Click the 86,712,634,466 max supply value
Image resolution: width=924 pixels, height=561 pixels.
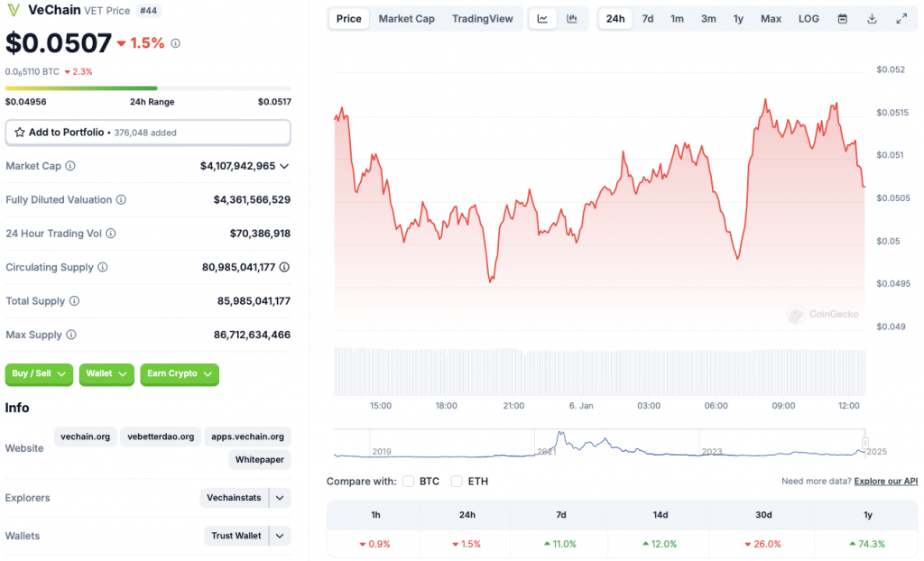coord(253,335)
